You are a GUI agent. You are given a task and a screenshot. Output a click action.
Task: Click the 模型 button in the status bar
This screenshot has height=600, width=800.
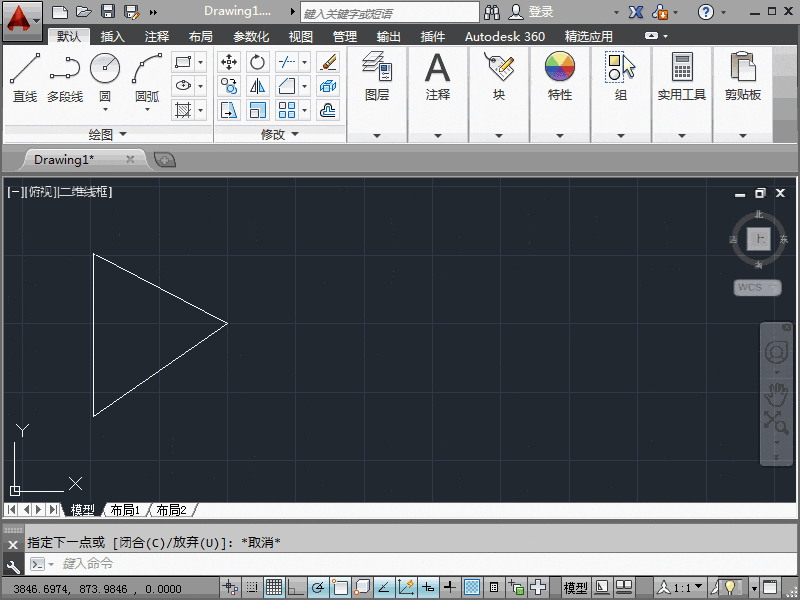[575, 587]
